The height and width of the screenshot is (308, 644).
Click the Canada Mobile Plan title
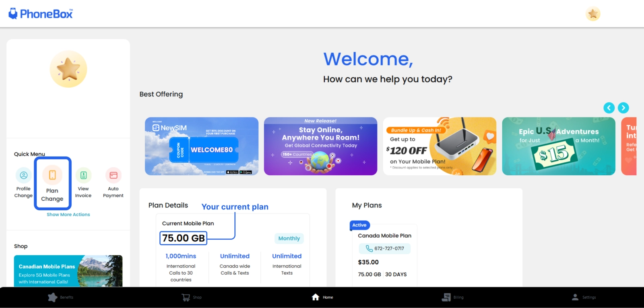[385, 236]
